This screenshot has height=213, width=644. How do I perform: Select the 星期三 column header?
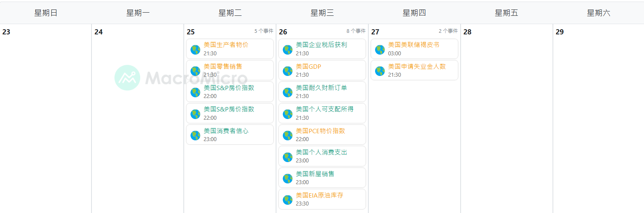click(322, 13)
